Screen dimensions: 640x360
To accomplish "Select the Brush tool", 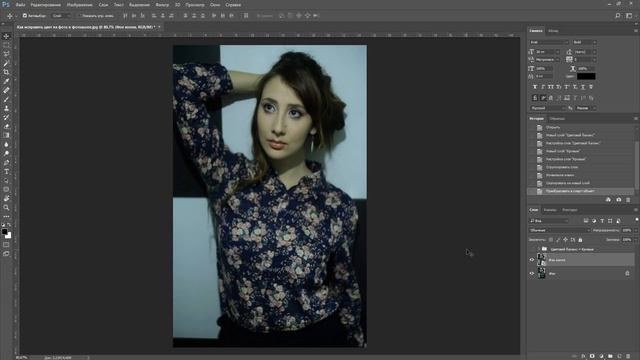I will [x=6, y=99].
